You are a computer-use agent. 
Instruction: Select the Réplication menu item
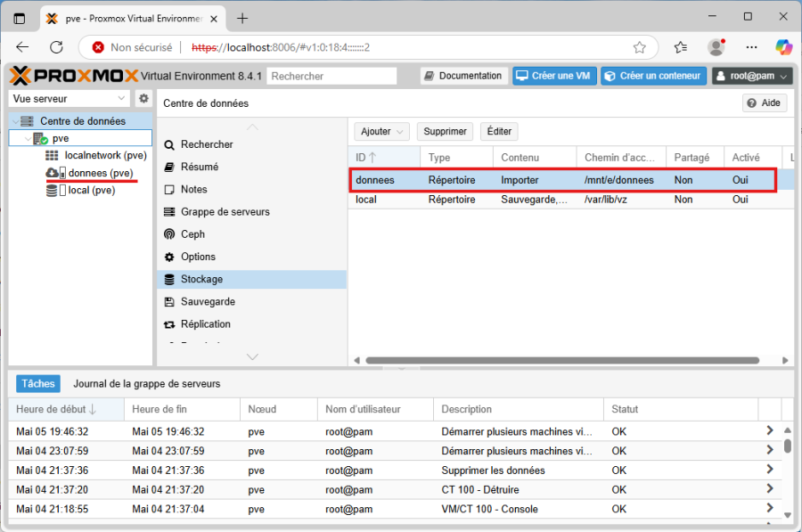(251, 324)
